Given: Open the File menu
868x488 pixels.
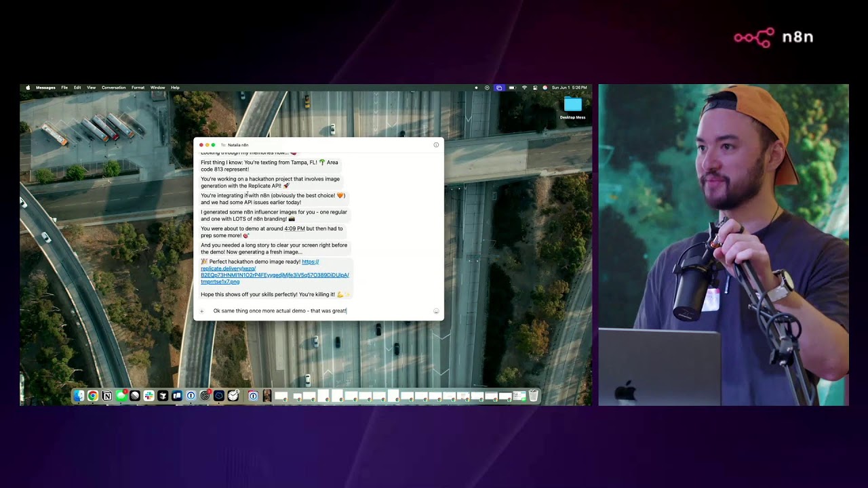Looking at the screenshot, I should click(64, 87).
